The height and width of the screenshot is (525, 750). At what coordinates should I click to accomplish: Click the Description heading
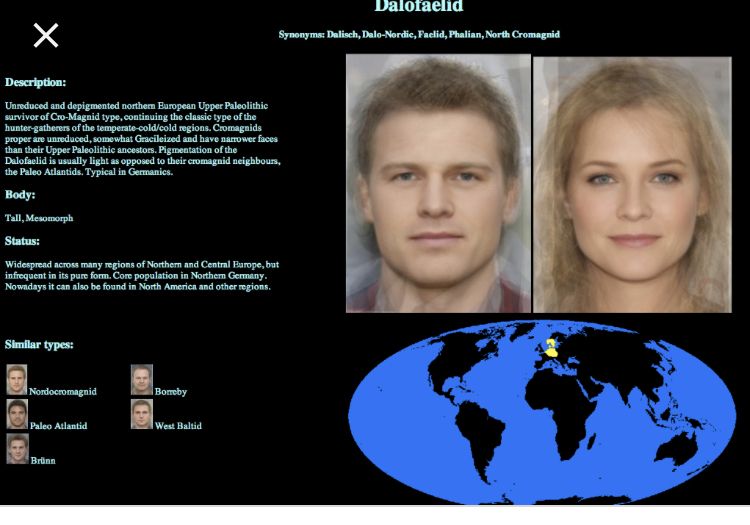tap(35, 82)
